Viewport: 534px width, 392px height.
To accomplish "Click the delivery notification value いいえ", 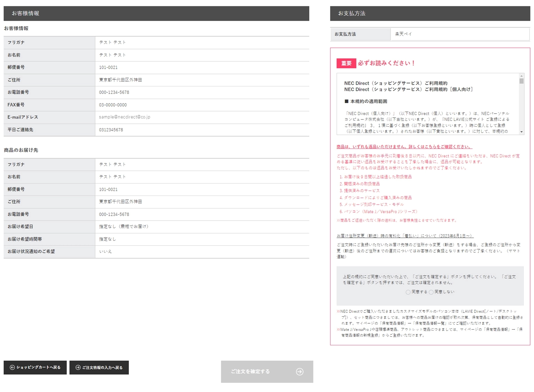I will coord(105,251).
